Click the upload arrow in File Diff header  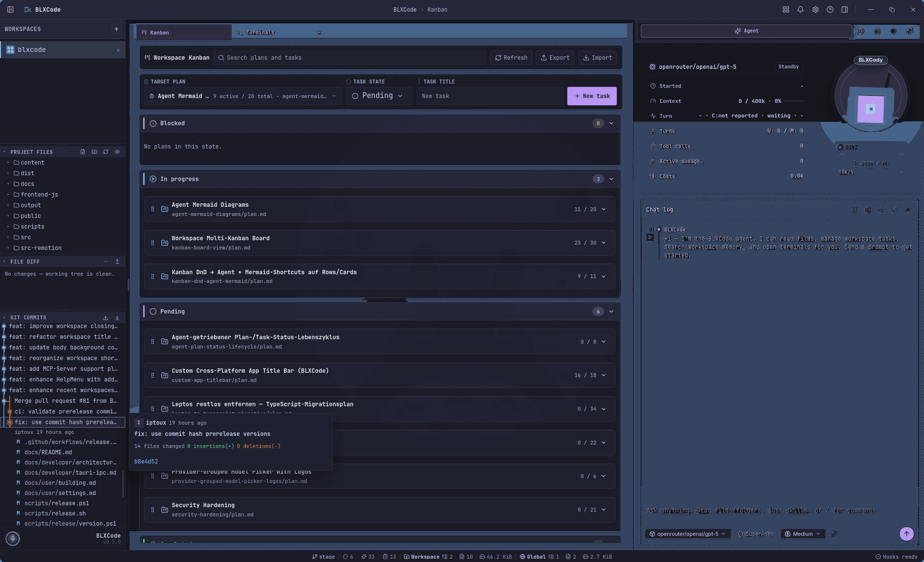coord(117,262)
